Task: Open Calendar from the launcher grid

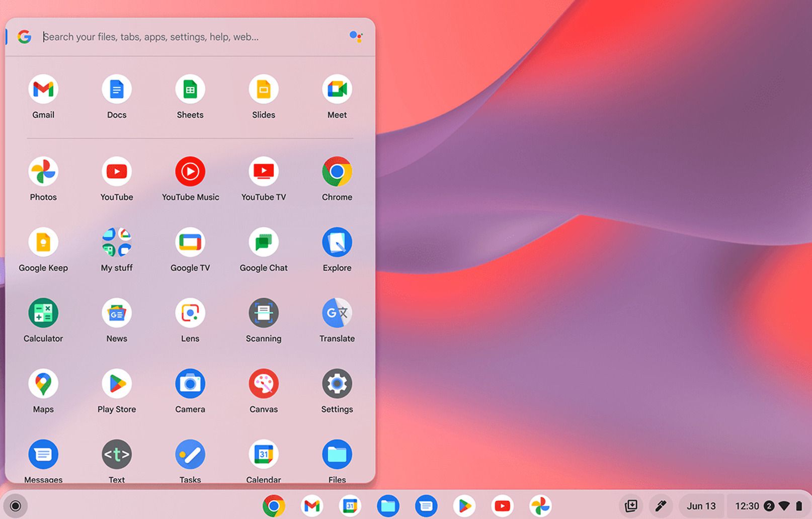Action: coord(264,455)
